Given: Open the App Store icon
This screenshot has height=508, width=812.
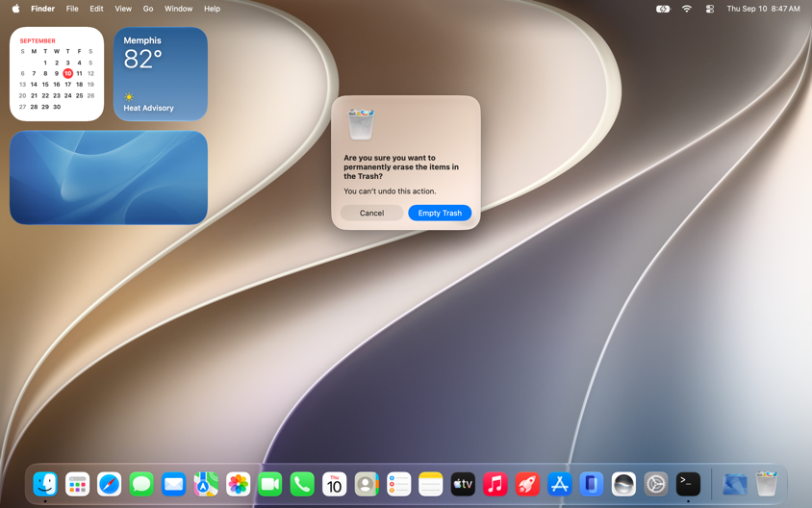Looking at the screenshot, I should tap(559, 484).
